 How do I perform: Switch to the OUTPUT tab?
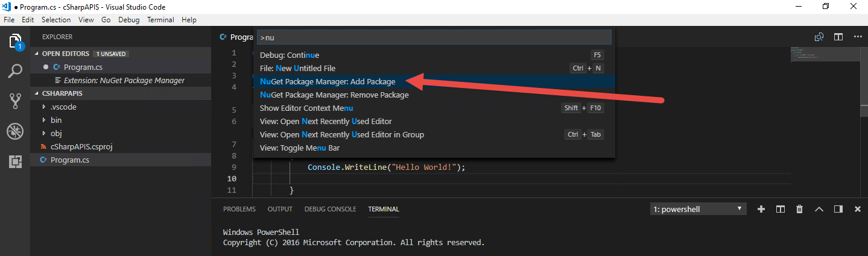pyautogui.click(x=280, y=209)
